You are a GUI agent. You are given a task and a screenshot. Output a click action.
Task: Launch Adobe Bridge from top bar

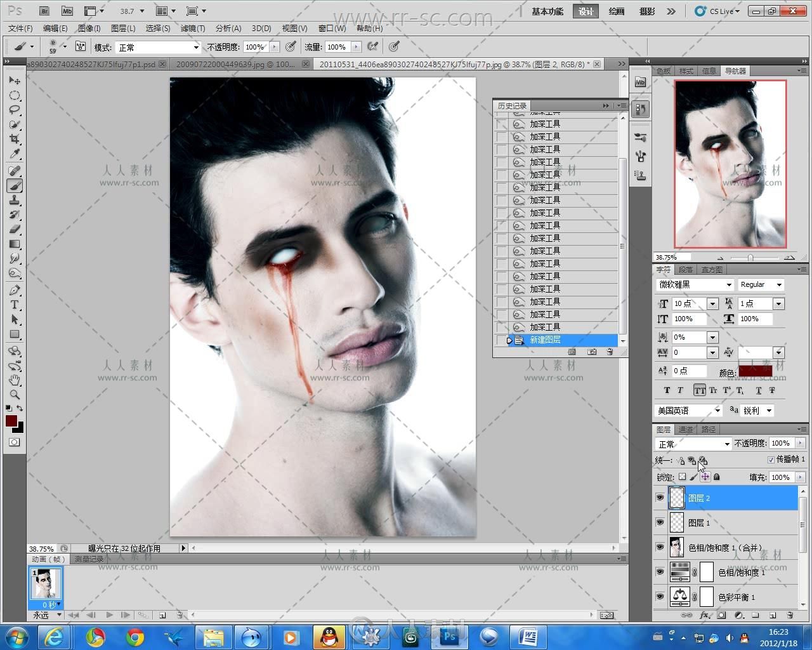44,11
